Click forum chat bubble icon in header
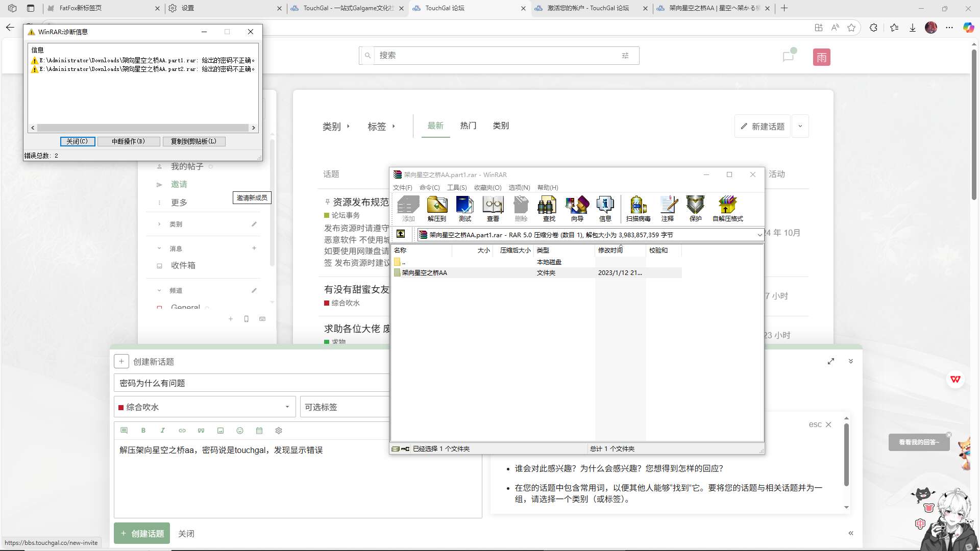The width and height of the screenshot is (980, 551). [789, 56]
